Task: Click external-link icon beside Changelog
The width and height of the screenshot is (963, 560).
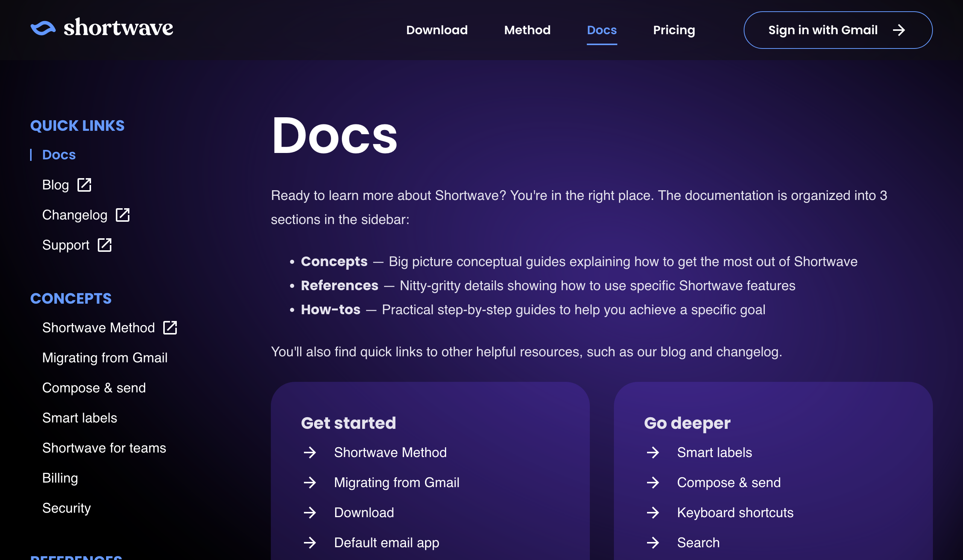Action: coord(123,215)
